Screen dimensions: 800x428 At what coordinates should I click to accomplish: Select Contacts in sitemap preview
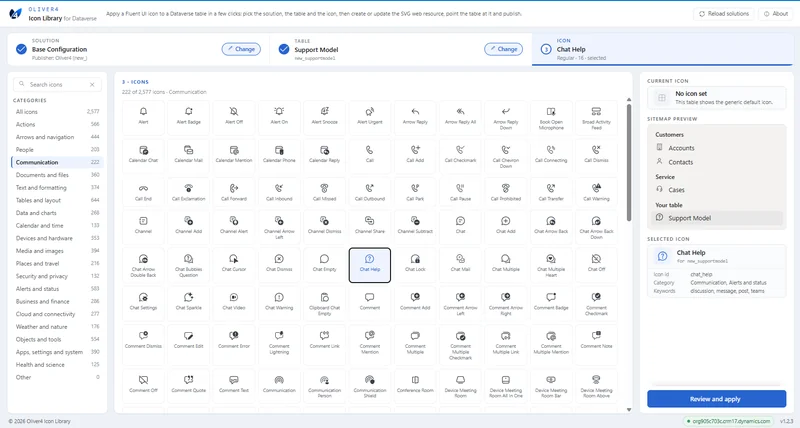716,162
